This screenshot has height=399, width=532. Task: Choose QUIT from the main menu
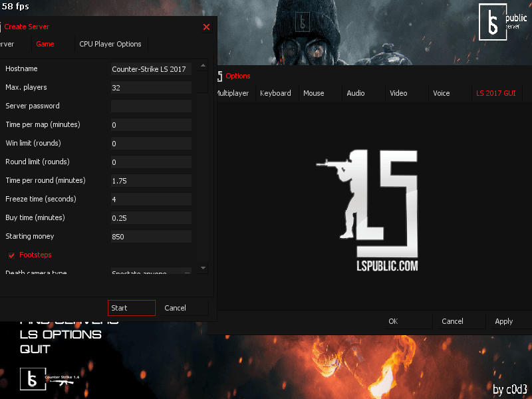click(x=35, y=349)
